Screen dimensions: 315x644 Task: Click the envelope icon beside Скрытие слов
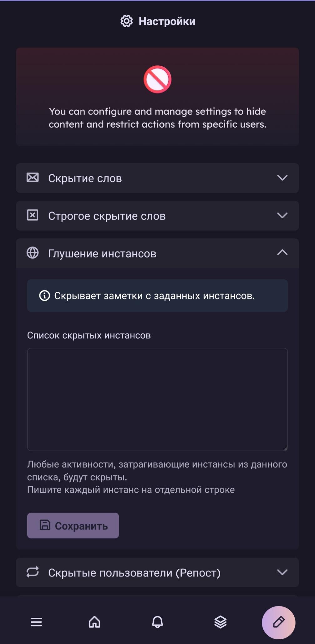coord(33,178)
